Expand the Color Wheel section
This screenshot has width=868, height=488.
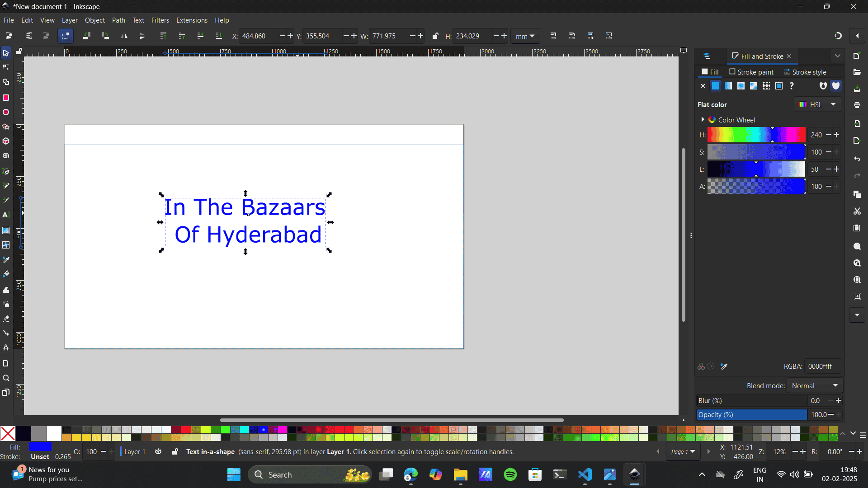pos(703,120)
